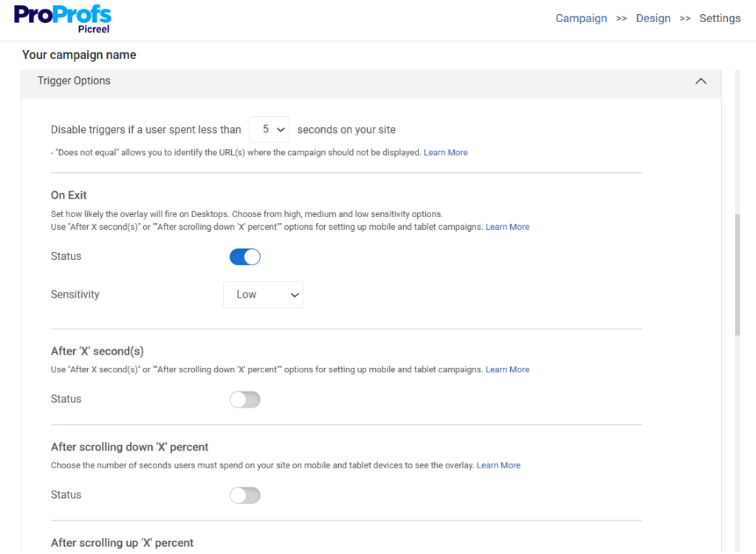Viewport: 756px width, 554px height.
Task: Turn on the After scrolling down 'X' percent toggle
Action: coord(244,495)
